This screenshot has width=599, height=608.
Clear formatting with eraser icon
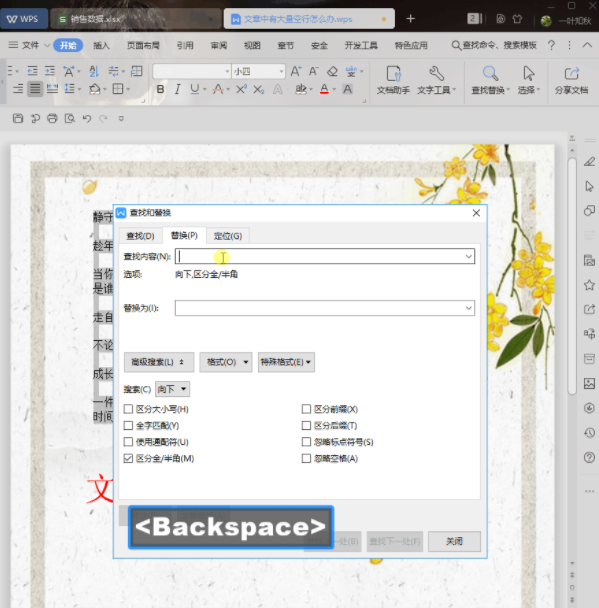[x=332, y=71]
